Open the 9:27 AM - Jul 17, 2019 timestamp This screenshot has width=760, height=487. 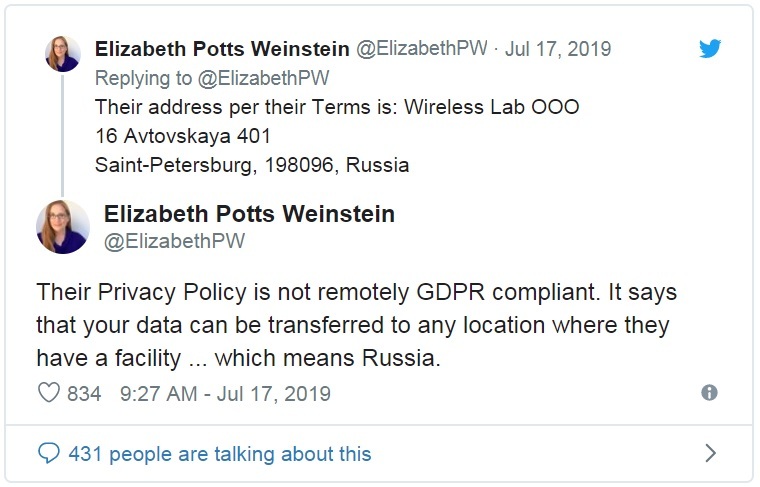click(225, 394)
